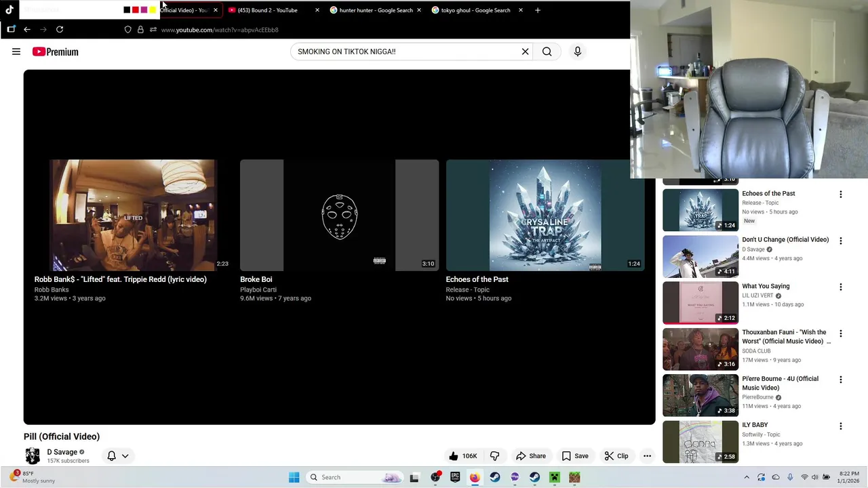Go back with browser back arrow

pyautogui.click(x=27, y=30)
